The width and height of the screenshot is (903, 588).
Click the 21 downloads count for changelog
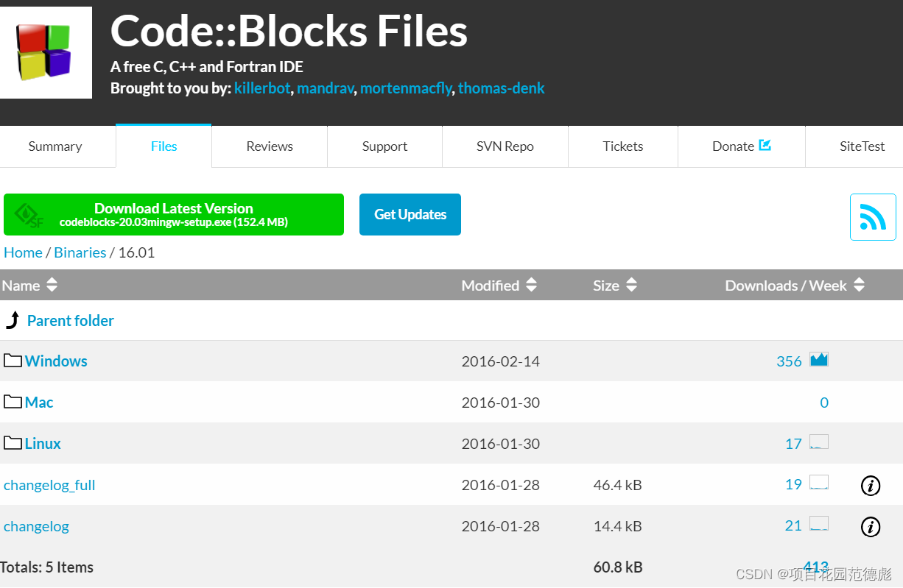(793, 526)
